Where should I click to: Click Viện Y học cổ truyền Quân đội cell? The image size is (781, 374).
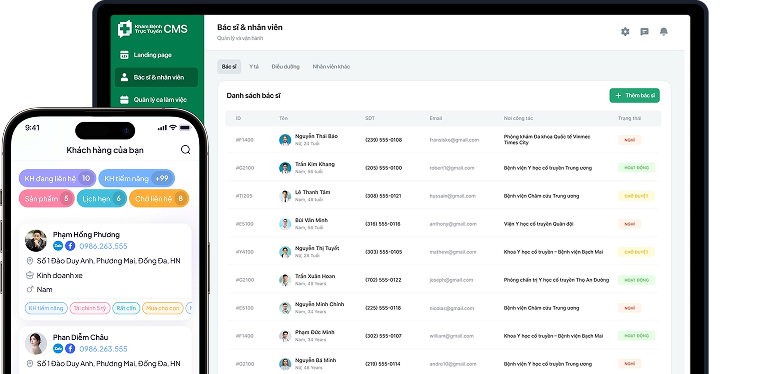click(x=538, y=224)
